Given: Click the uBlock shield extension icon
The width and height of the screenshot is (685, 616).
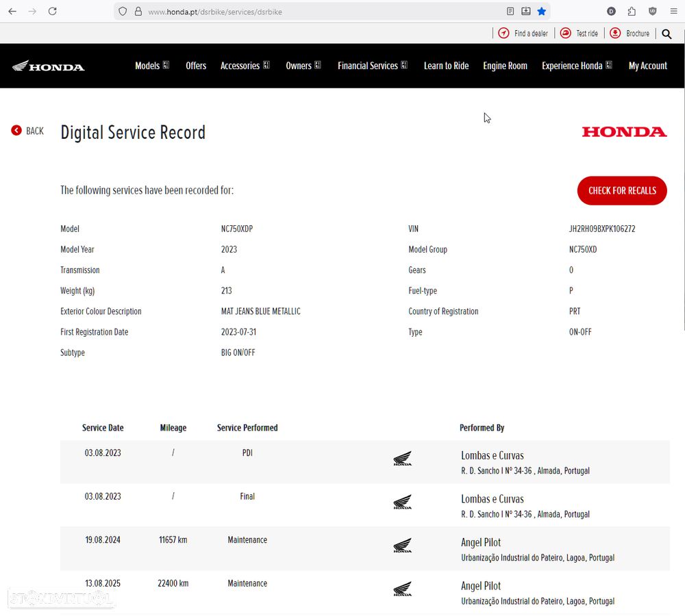Looking at the screenshot, I should tap(653, 12).
